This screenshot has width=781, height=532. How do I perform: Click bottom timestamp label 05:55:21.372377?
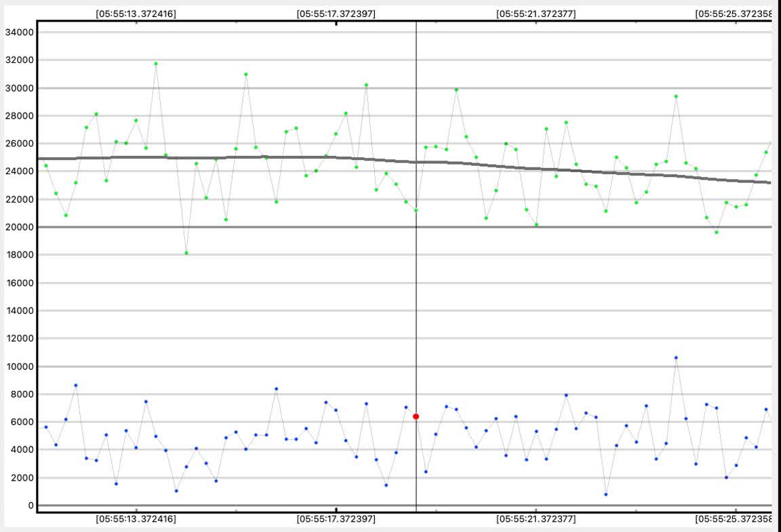(536, 518)
